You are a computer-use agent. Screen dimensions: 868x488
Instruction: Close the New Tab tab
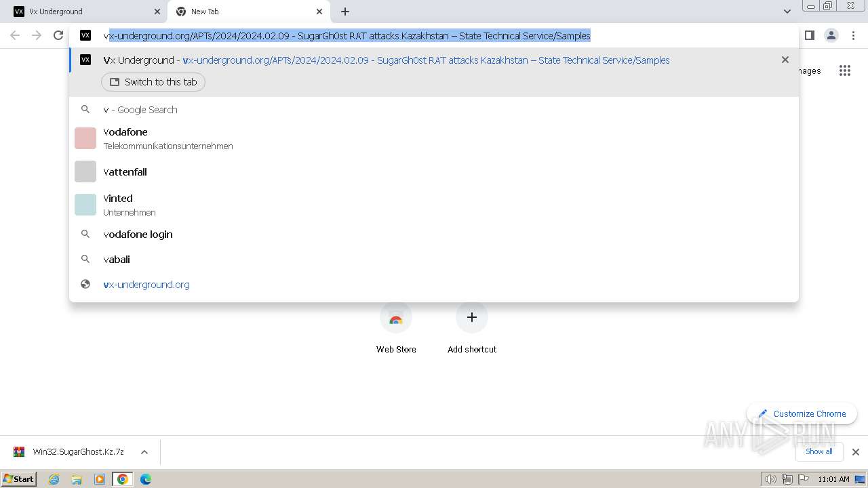coord(319,12)
